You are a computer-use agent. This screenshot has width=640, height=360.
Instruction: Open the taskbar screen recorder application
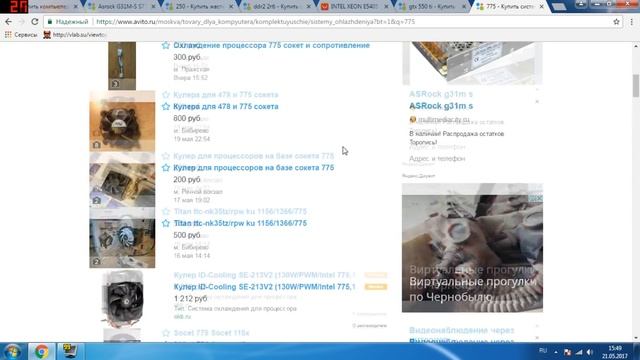point(69,351)
